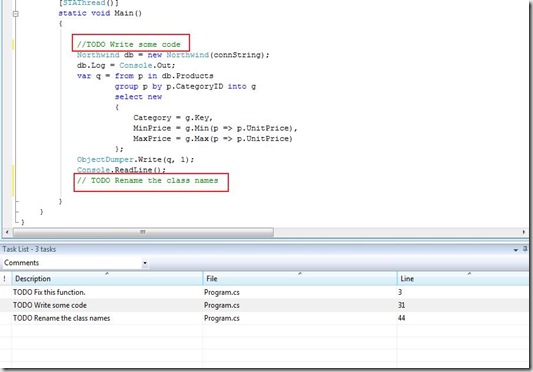This screenshot has width=533, height=372.
Task: Click the left arrow of the horizontal scrollbar
Action: 7,232
